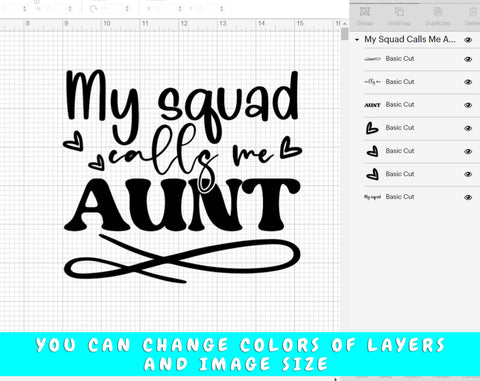This screenshot has width=480, height=381.
Task: Hide the My Squad Calls Me A... group
Action: point(468,40)
